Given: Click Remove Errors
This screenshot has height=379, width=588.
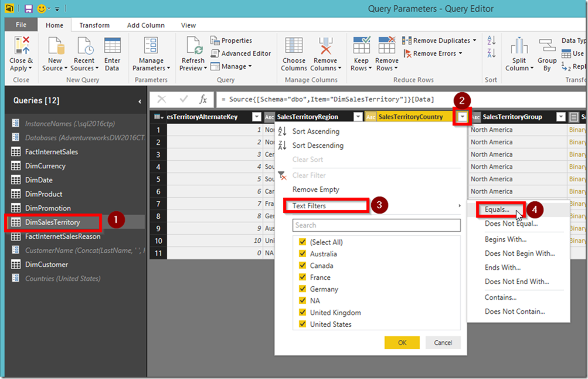Looking at the screenshot, I should 433,53.
